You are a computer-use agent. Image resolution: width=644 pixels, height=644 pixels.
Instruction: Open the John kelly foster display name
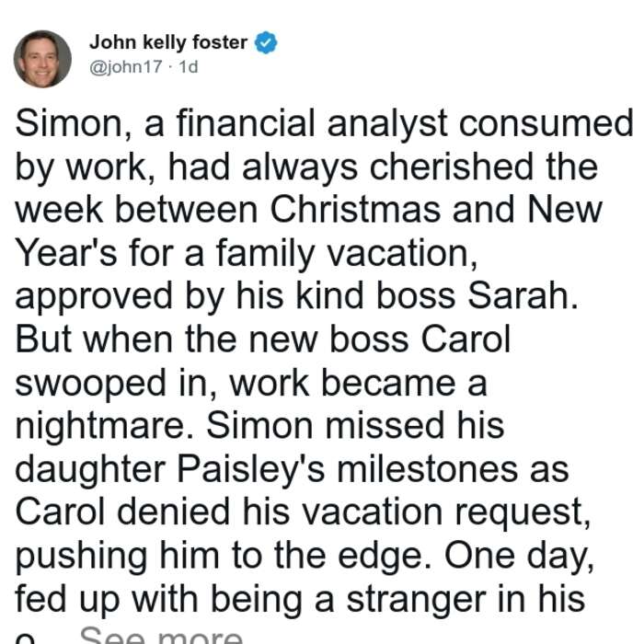(x=168, y=42)
